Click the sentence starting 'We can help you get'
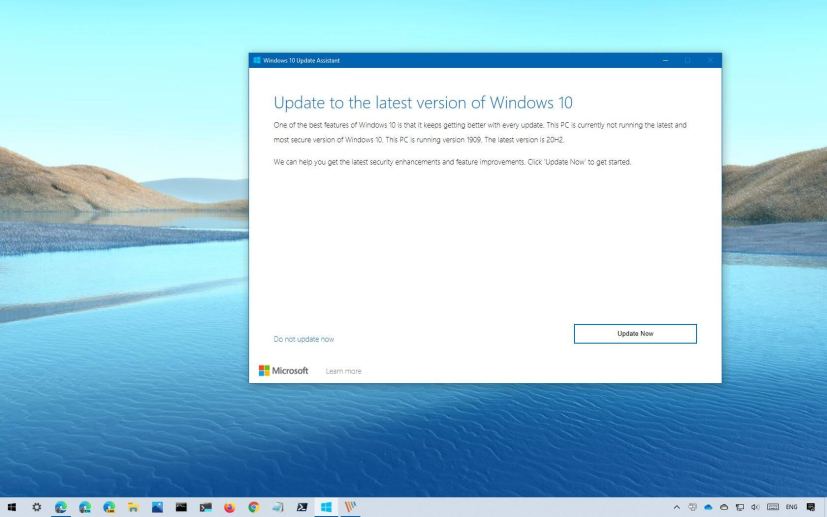 pyautogui.click(x=452, y=162)
